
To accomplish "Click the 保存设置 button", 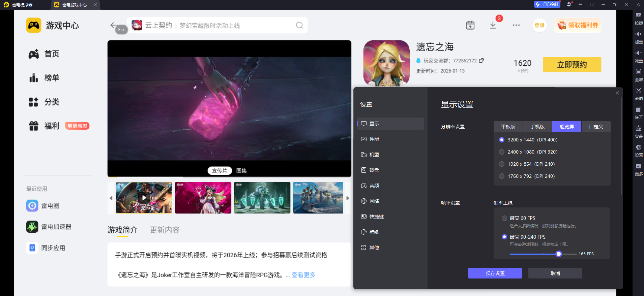I will coord(495,273).
